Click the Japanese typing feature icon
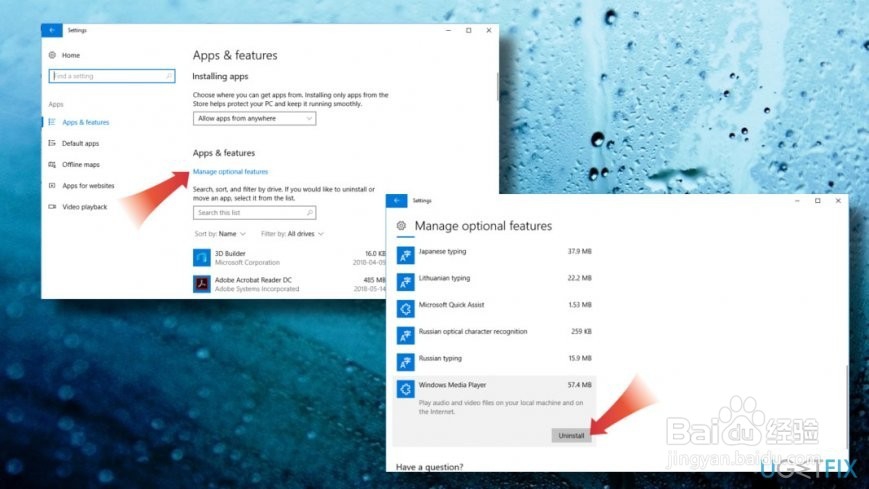The image size is (869, 489). click(x=405, y=256)
